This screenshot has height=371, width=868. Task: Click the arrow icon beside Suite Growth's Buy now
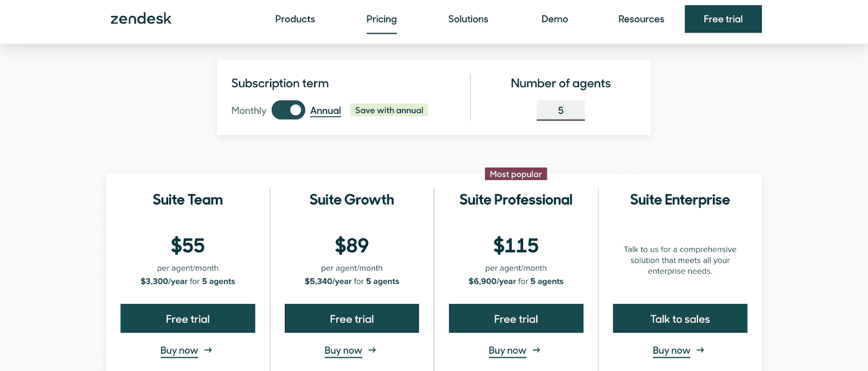[373, 350]
